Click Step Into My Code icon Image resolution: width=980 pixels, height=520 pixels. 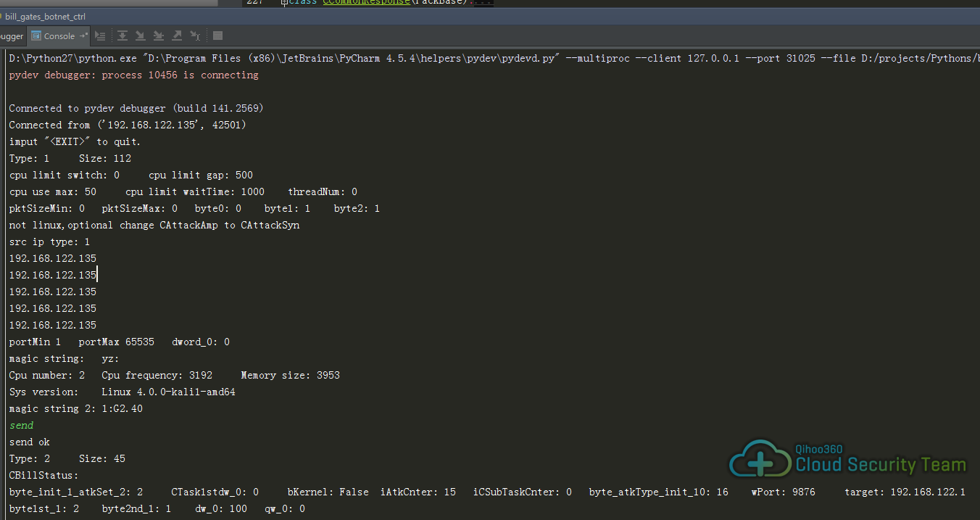(159, 36)
